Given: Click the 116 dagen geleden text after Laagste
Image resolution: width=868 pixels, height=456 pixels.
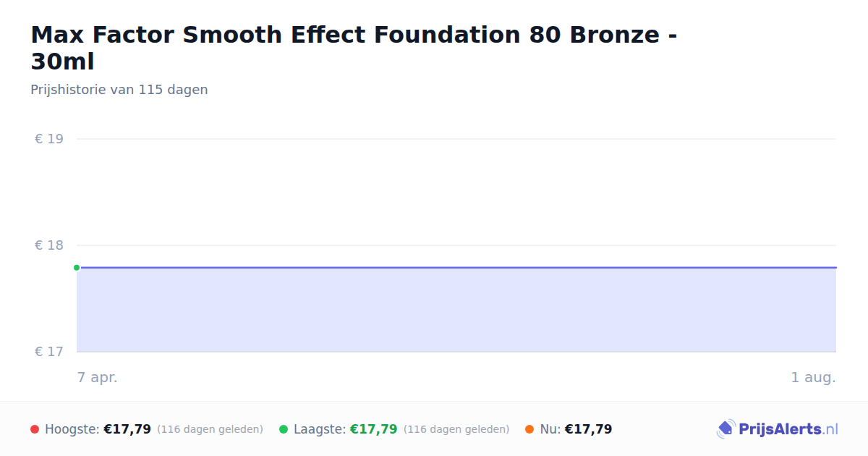Looking at the screenshot, I should coord(456,429).
